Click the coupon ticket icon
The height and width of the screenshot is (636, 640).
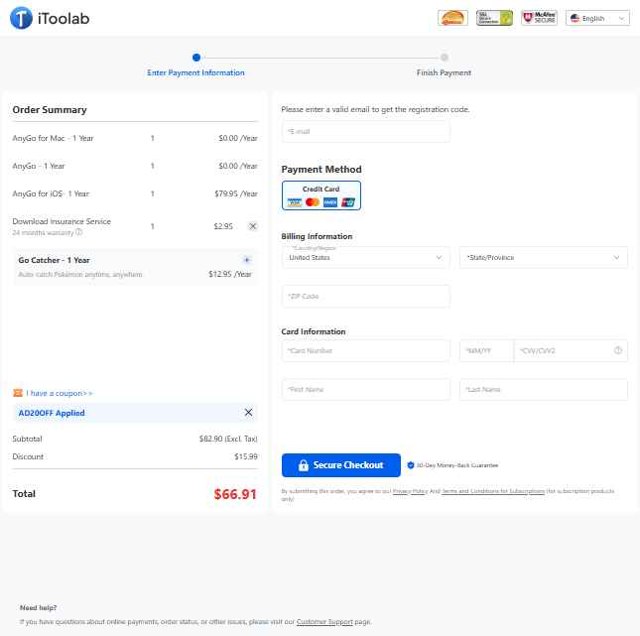(x=18, y=393)
